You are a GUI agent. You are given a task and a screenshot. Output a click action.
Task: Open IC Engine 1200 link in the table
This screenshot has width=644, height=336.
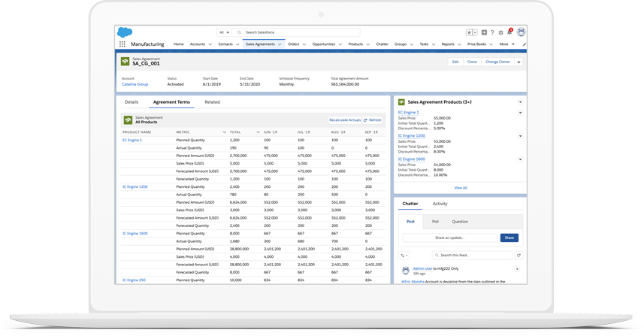click(135, 187)
